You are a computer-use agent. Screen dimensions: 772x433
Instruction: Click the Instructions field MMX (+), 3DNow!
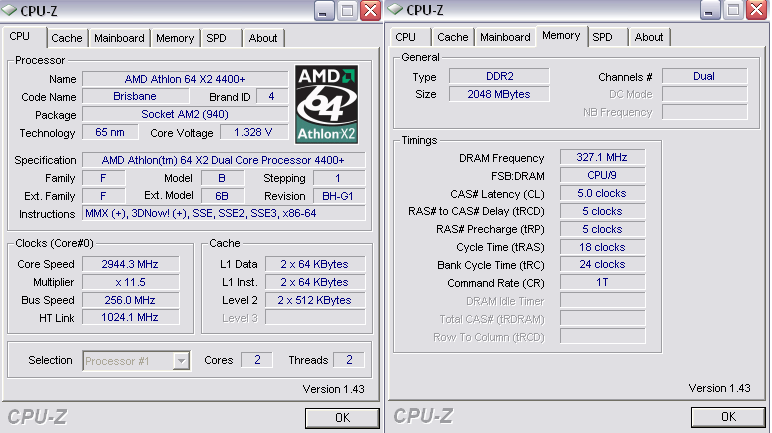click(224, 213)
